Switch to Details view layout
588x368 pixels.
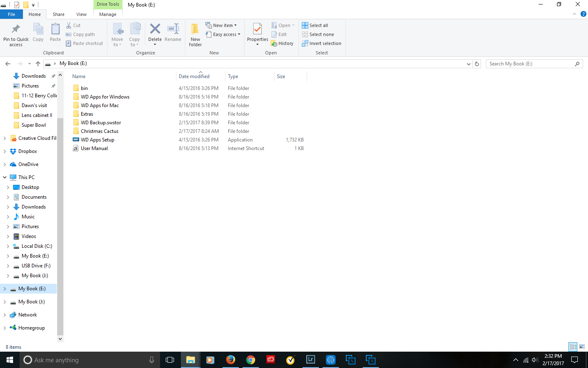573,347
